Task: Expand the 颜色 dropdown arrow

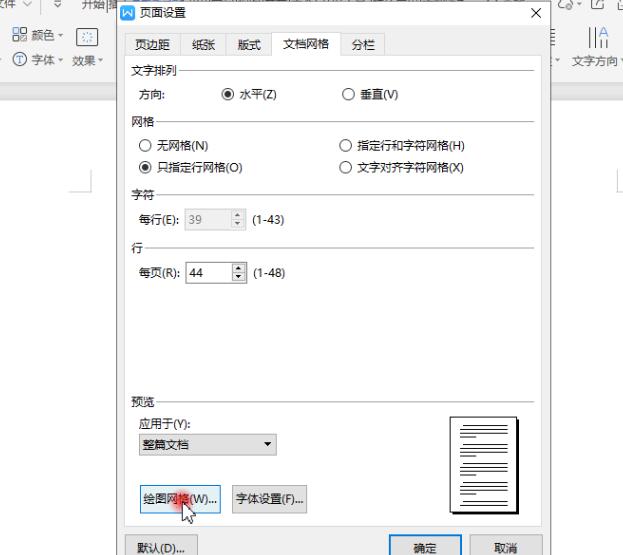Action: (60, 35)
